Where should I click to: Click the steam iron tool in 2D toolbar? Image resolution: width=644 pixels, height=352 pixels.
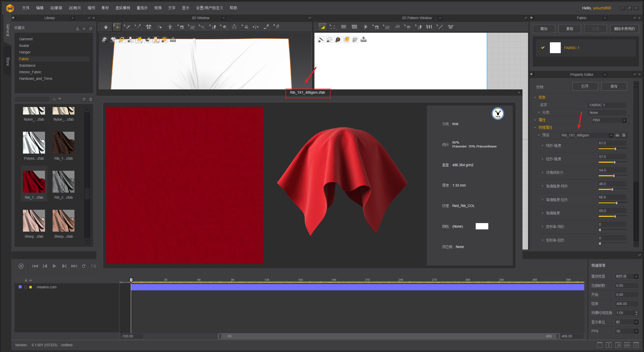pyautogui.click(x=397, y=27)
